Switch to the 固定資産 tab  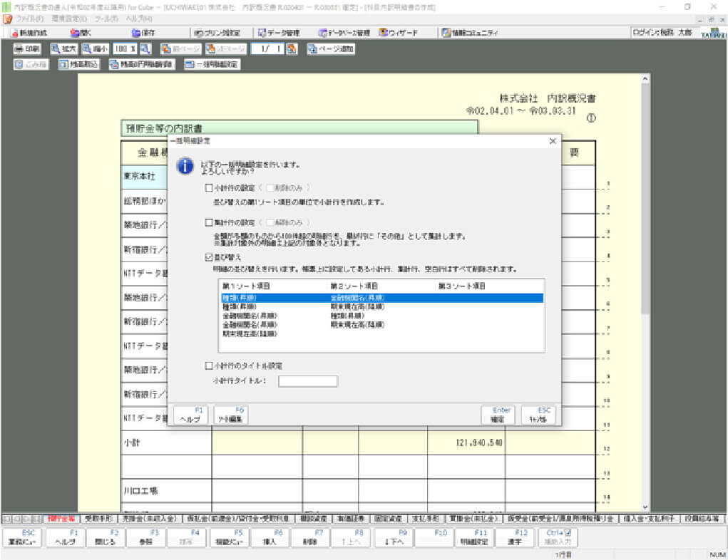[x=388, y=518]
